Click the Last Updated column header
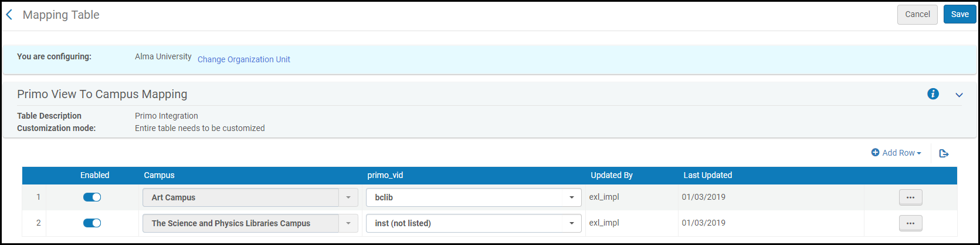 [x=708, y=175]
